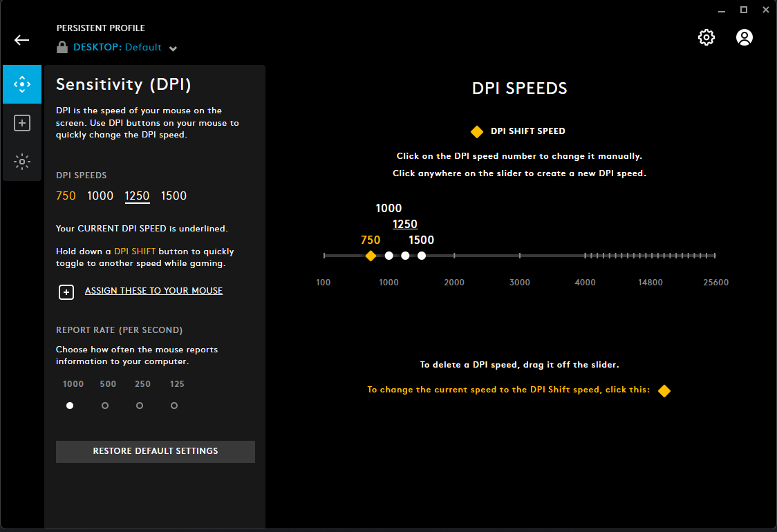Open the lighting settings sidebar icon
777x532 pixels.
pyautogui.click(x=22, y=162)
